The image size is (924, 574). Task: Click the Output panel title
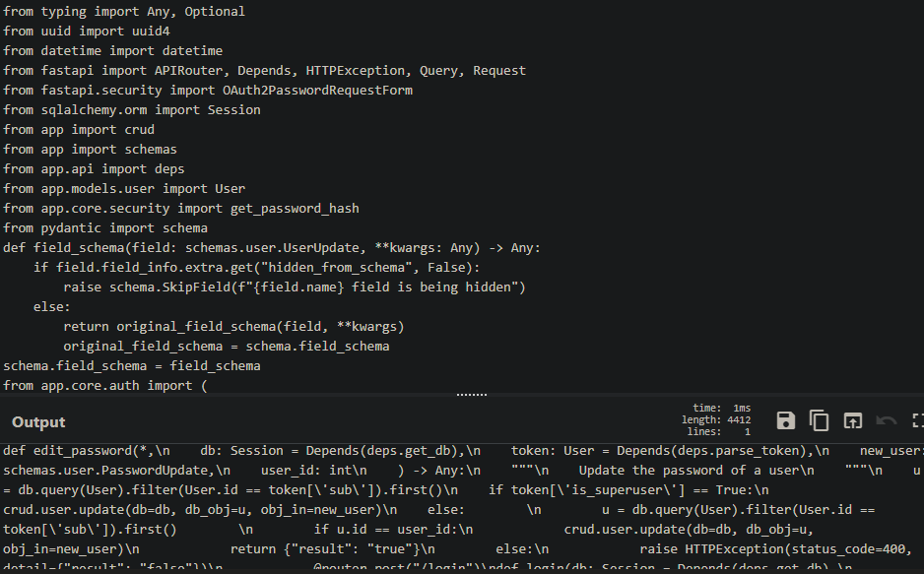38,422
